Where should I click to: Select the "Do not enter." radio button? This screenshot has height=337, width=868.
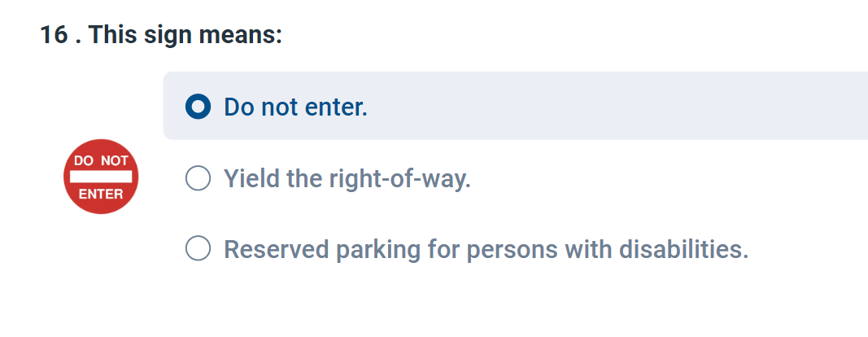click(x=198, y=107)
